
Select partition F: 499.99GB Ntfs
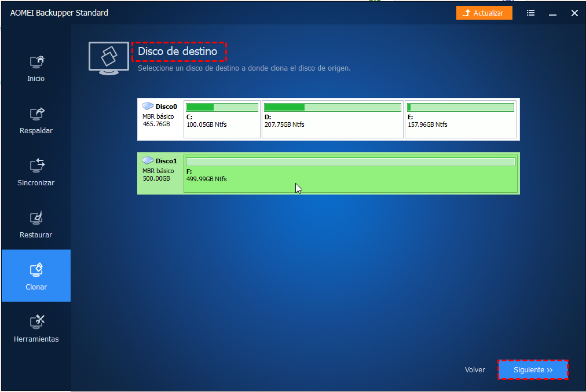(x=350, y=174)
